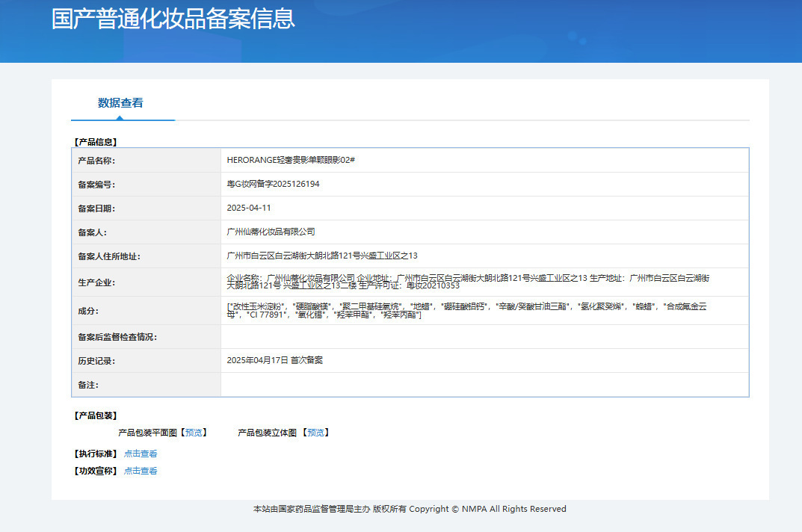
Task: Click the 备案人住所地址 row label
Action: 109,256
